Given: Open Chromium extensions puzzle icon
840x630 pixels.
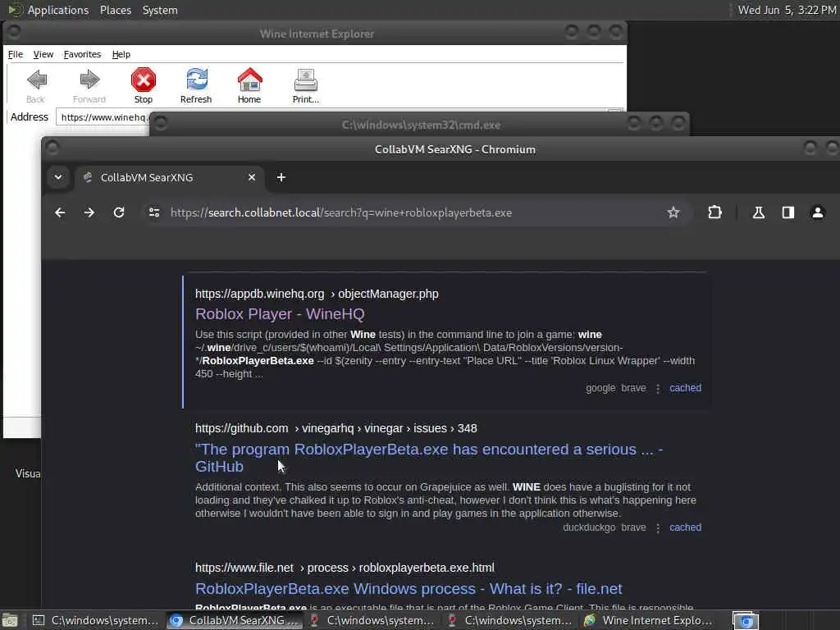Looking at the screenshot, I should (x=714, y=212).
